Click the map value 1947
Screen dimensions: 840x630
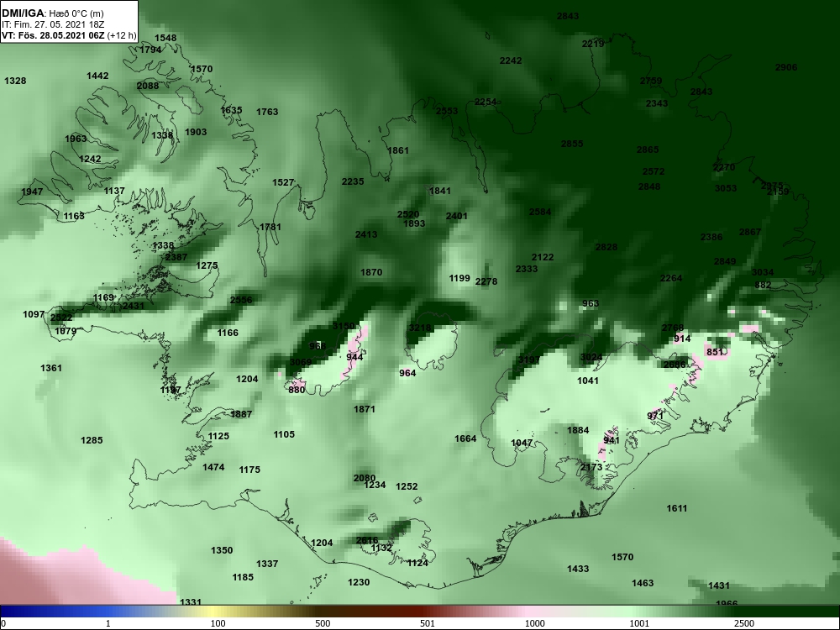click(32, 192)
